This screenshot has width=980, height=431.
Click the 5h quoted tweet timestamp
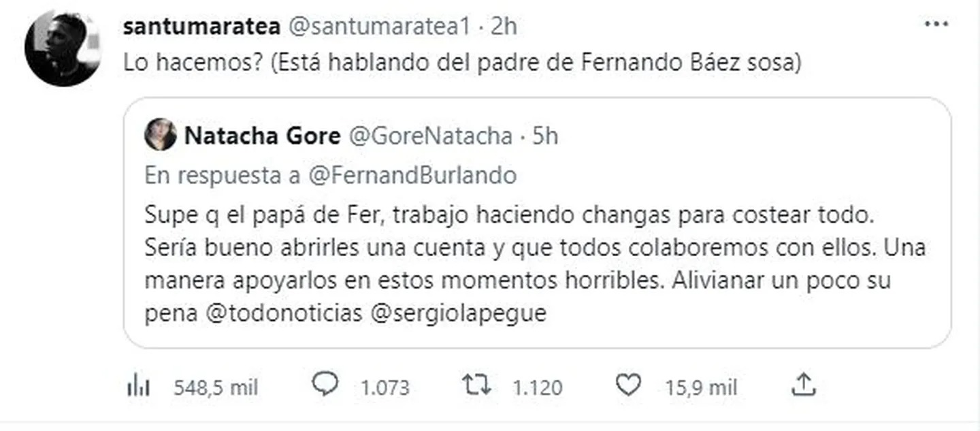coord(545,136)
